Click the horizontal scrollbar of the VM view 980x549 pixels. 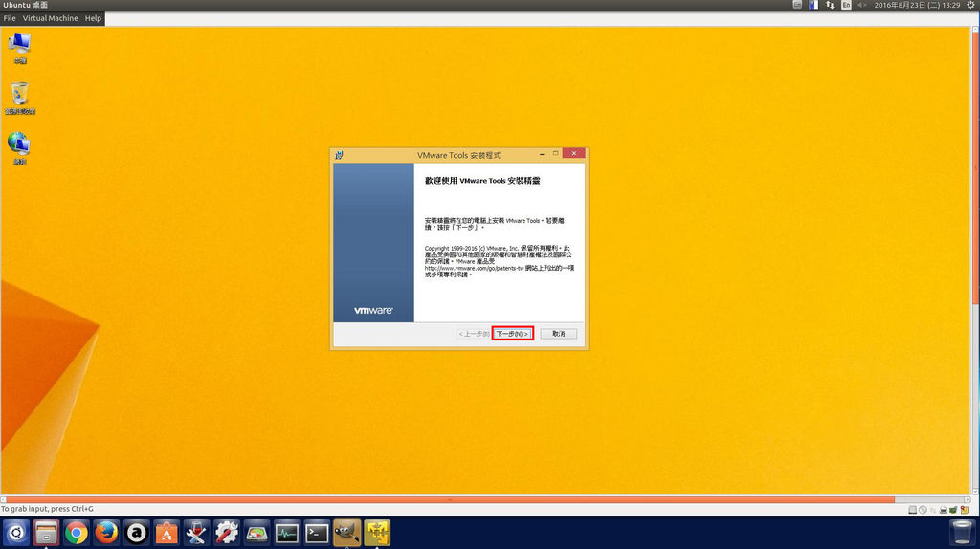click(450, 499)
